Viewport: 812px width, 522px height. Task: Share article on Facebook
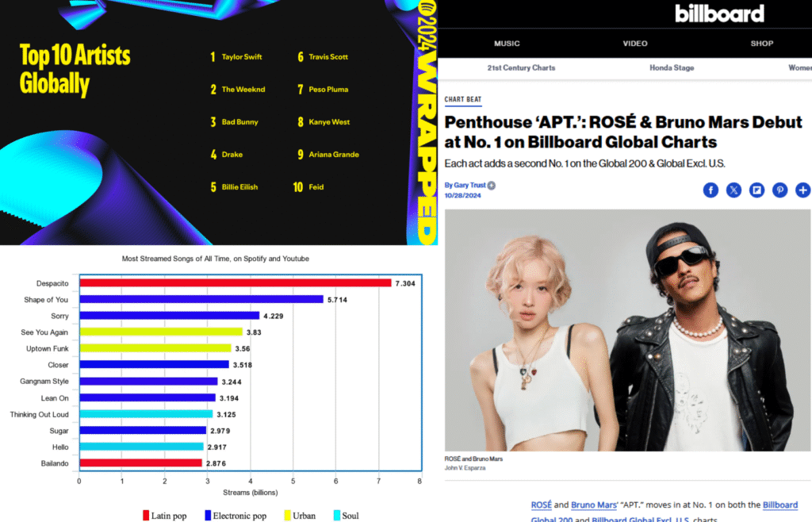point(710,190)
